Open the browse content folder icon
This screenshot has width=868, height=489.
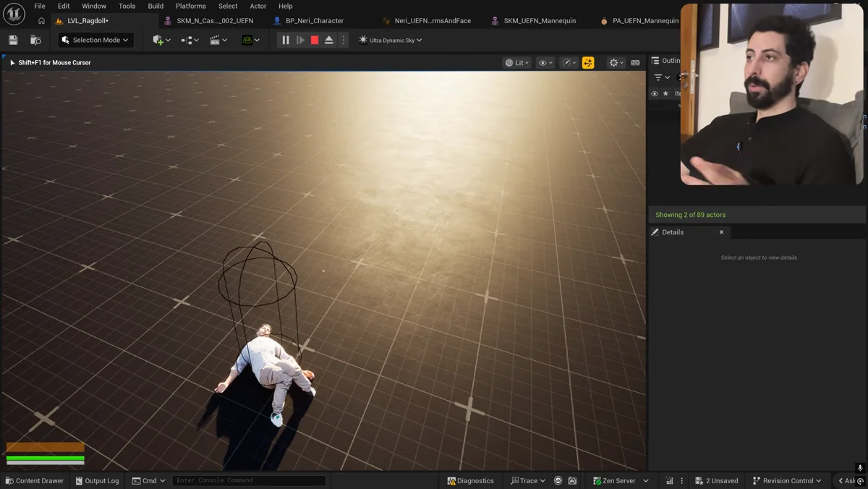(x=35, y=41)
